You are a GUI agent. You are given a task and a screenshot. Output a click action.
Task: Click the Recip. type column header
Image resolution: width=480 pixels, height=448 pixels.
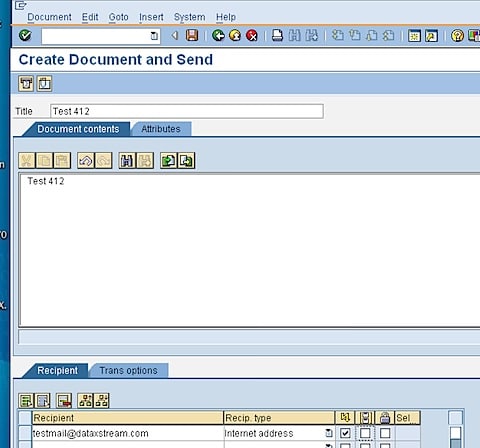tap(279, 417)
